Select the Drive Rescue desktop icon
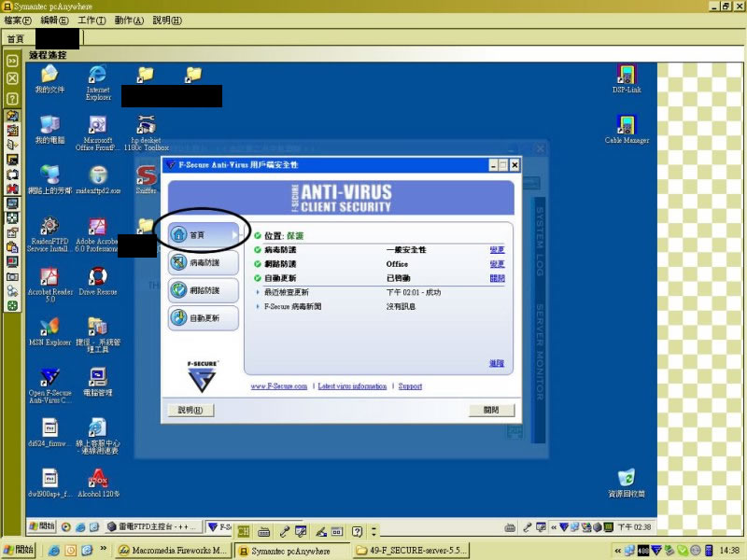The width and height of the screenshot is (747, 560). [x=98, y=281]
